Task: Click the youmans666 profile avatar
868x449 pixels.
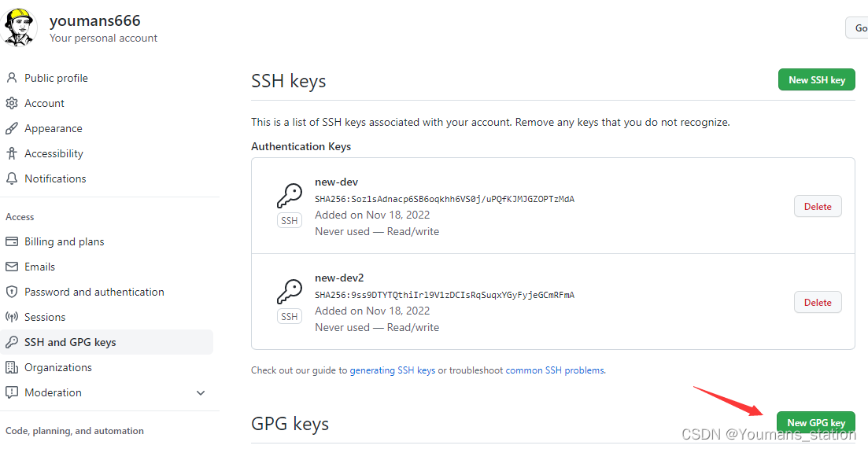Action: (x=19, y=27)
